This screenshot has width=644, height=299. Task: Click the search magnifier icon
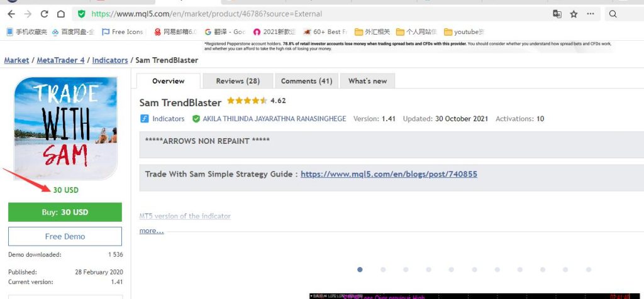pos(613,14)
